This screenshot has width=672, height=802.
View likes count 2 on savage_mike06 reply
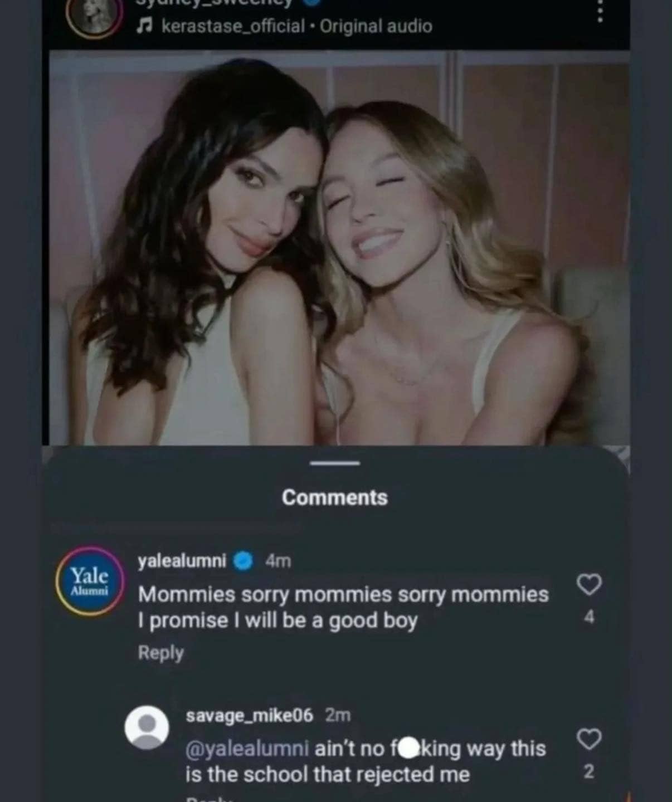[x=589, y=772]
